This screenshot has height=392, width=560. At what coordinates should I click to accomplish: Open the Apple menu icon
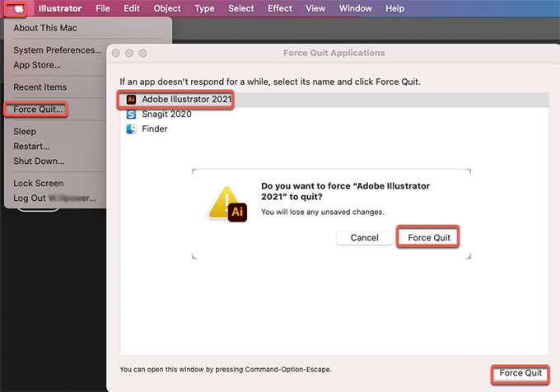[19, 8]
